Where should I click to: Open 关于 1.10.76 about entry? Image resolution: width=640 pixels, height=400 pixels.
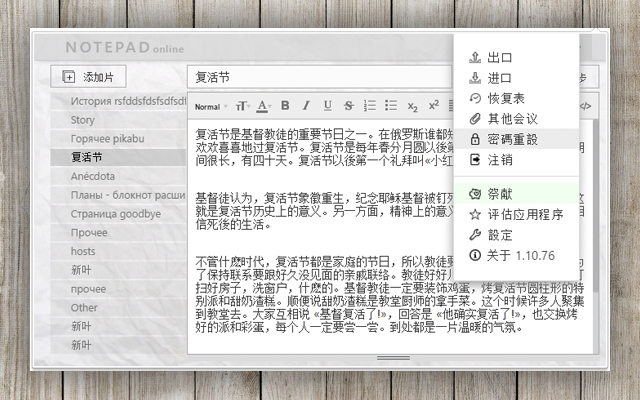point(516,256)
